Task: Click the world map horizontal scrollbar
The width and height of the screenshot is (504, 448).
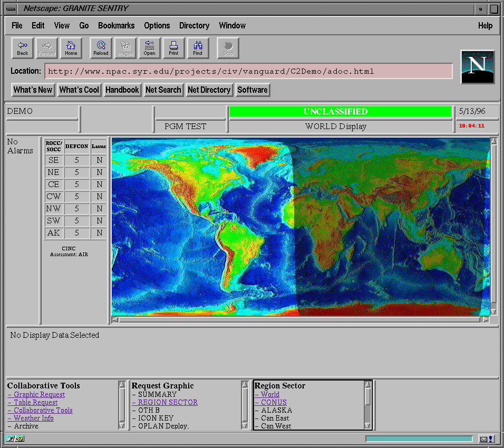Action: coord(301,319)
